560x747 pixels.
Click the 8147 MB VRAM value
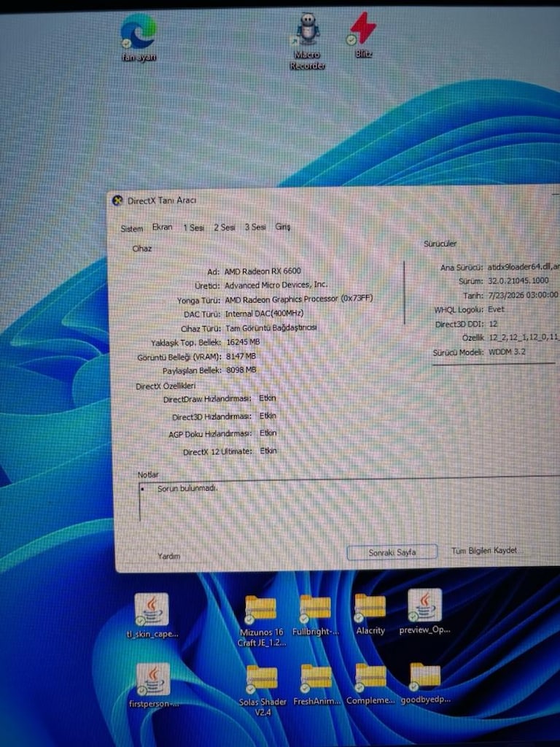pos(241,356)
